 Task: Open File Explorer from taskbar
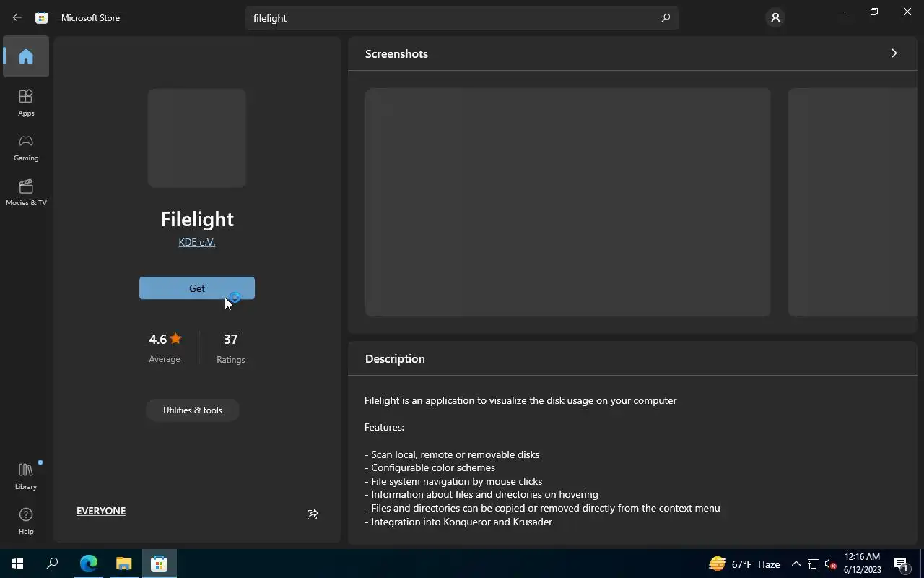click(124, 564)
